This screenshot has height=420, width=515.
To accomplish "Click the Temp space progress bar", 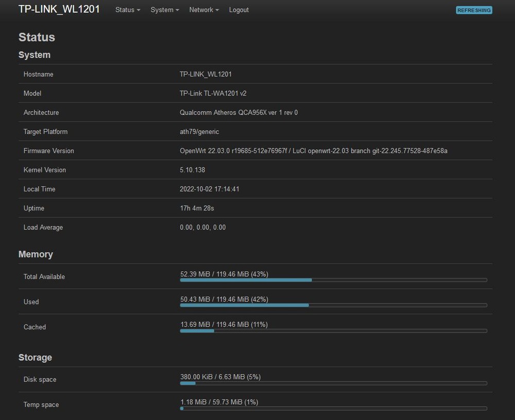I will point(333,408).
